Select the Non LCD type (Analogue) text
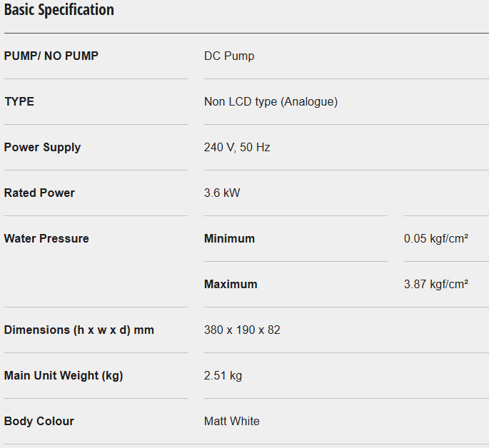The image size is (489, 448). (271, 101)
